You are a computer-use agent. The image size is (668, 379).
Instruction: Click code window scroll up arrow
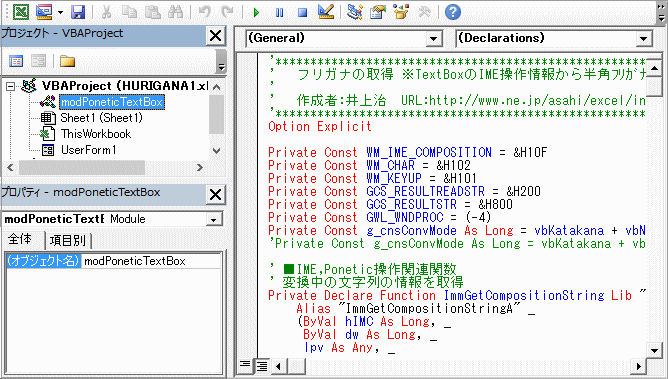click(654, 68)
